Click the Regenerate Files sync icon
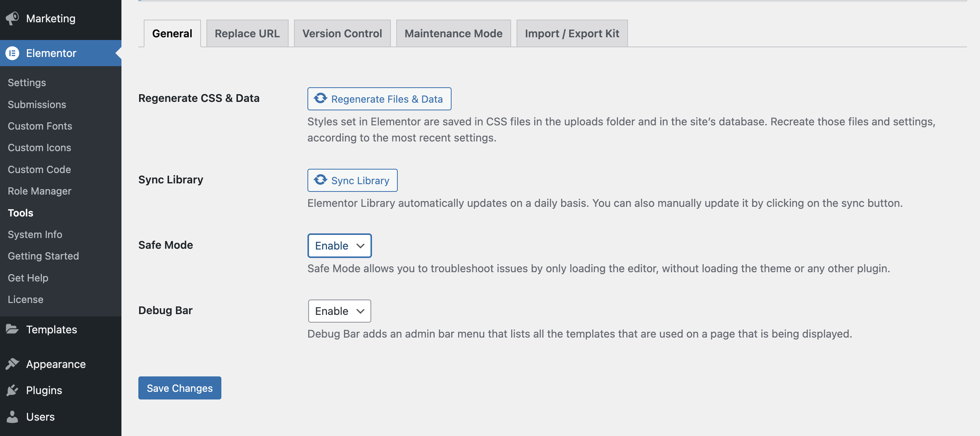 (319, 98)
